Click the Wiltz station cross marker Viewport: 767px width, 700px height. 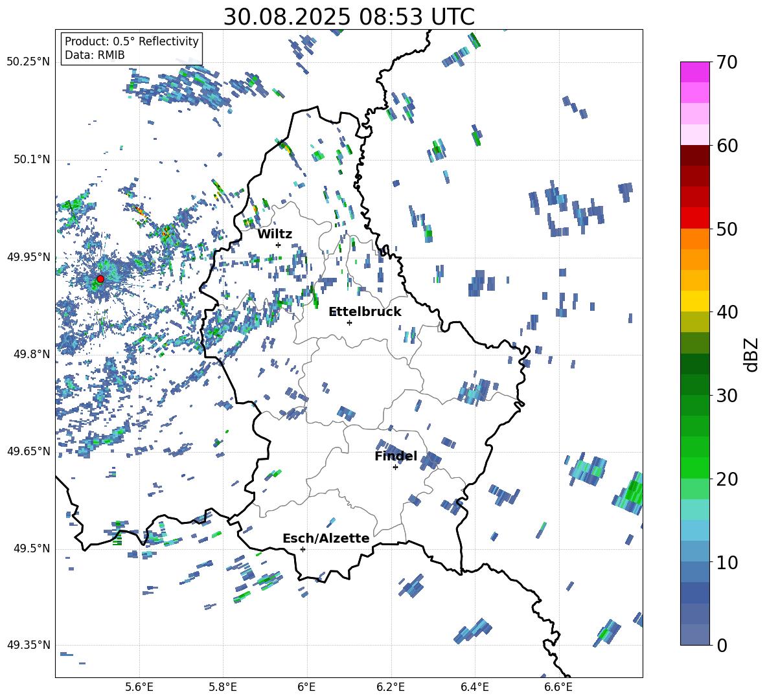(x=279, y=245)
